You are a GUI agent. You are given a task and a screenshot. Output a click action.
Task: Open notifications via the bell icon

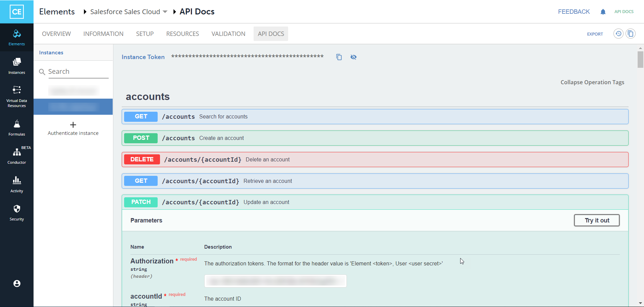(603, 12)
